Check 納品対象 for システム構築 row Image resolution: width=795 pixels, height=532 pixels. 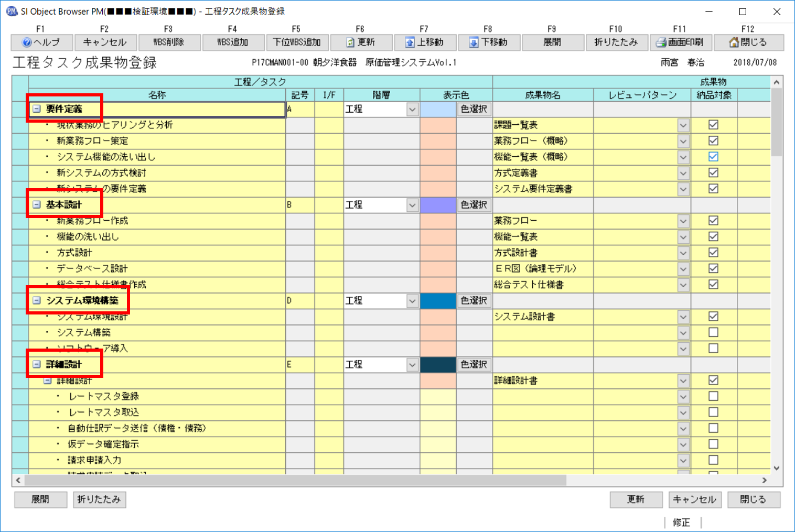point(713,332)
